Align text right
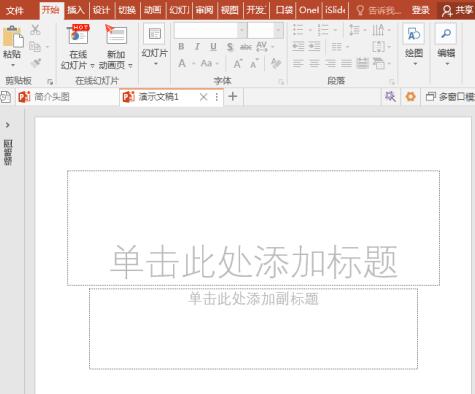Viewport: 475px width, 394px height. click(x=330, y=63)
